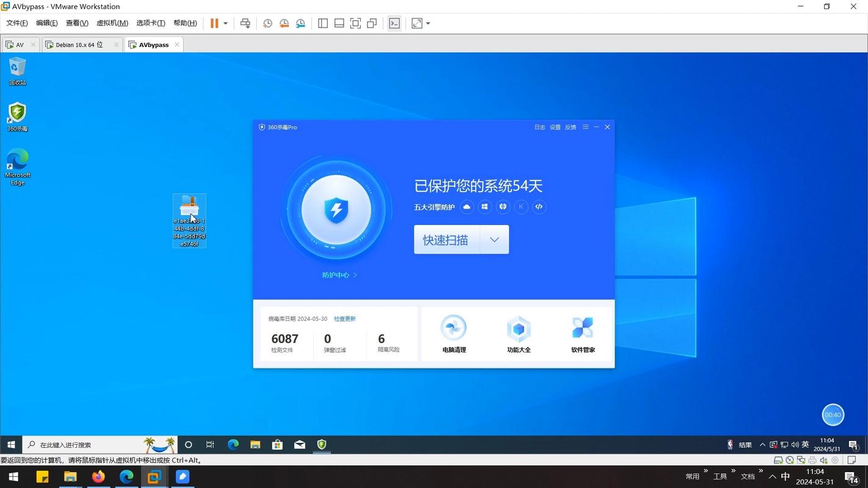The width and height of the screenshot is (868, 488).
Task: Toggle the brain AI engine icon
Action: tap(503, 207)
